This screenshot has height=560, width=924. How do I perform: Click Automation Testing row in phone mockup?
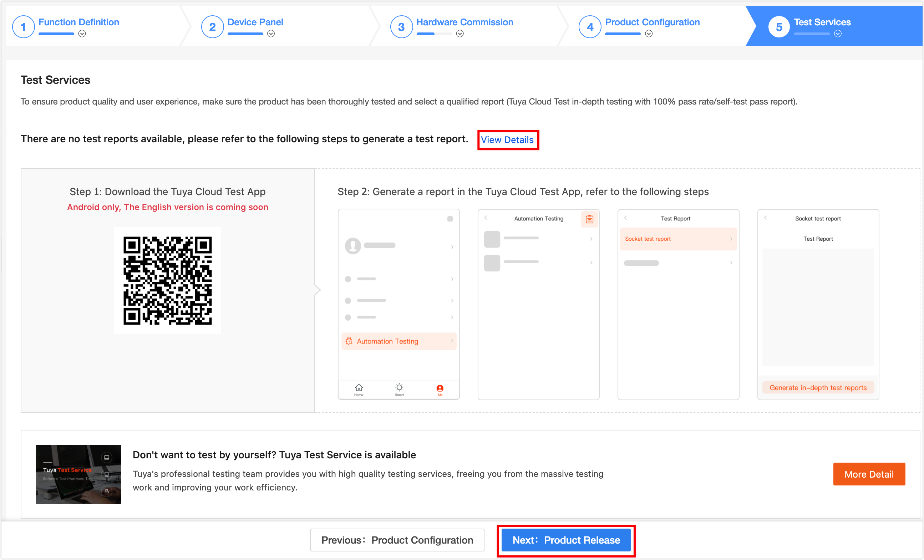coord(399,341)
